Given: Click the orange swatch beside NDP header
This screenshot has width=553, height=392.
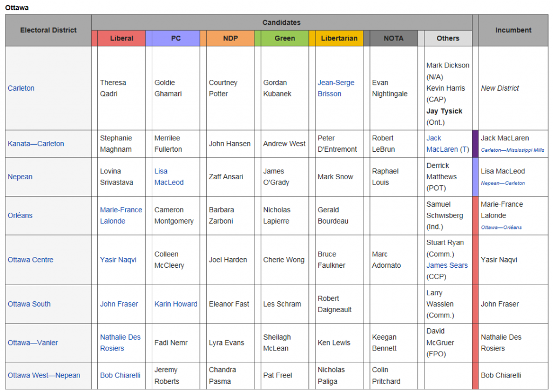Looking at the screenshot, I should [x=203, y=38].
